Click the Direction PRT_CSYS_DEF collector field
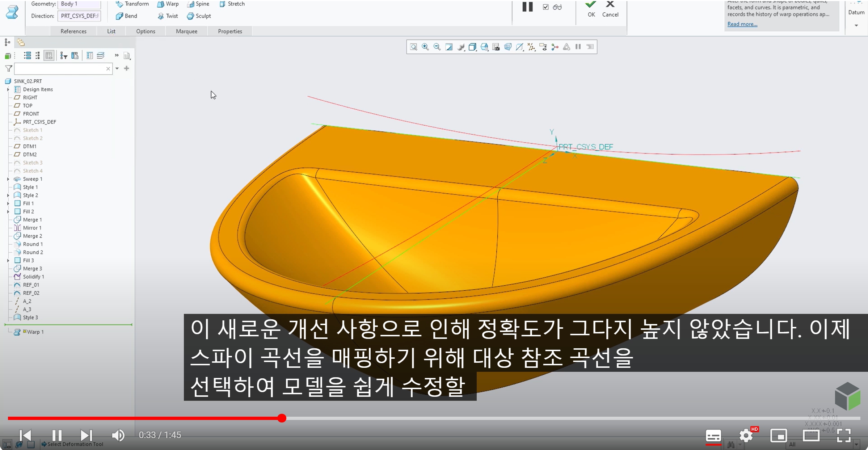The height and width of the screenshot is (450, 868). 79,16
